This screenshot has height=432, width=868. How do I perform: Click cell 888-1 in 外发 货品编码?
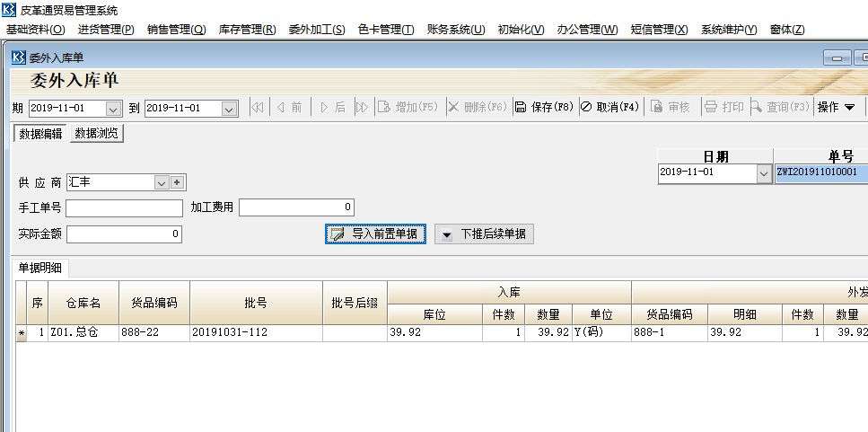pyautogui.click(x=670, y=333)
